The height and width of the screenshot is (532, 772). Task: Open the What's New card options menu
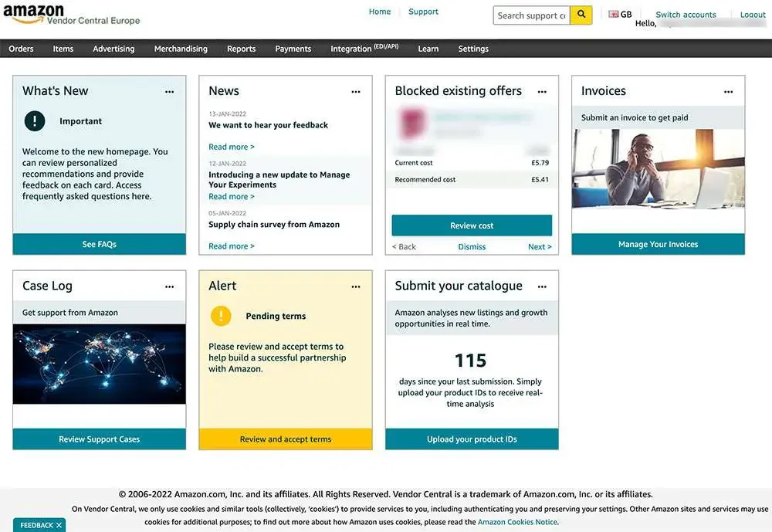[169, 92]
